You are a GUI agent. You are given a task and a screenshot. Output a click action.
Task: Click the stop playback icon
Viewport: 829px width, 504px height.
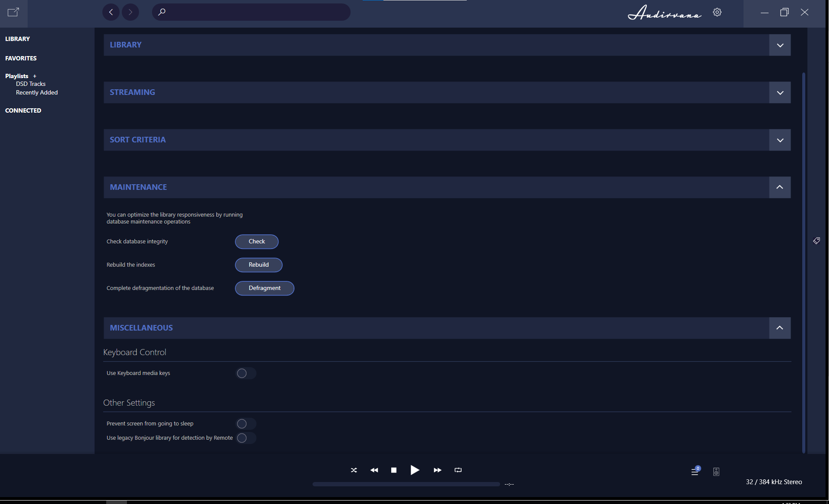pyautogui.click(x=393, y=470)
